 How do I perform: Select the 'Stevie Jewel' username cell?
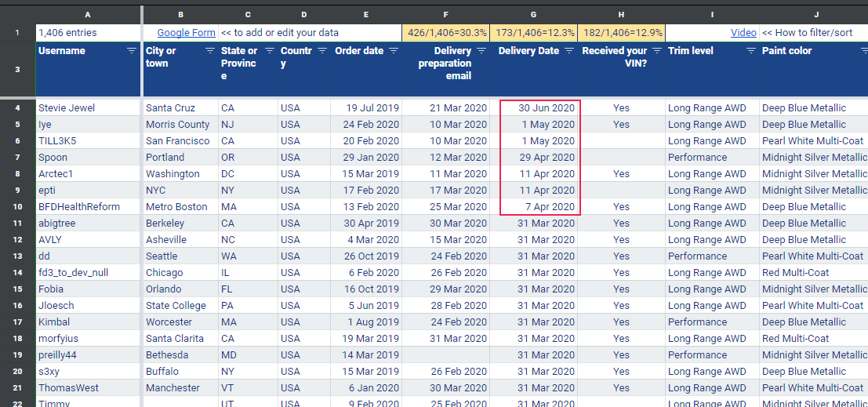click(x=88, y=107)
